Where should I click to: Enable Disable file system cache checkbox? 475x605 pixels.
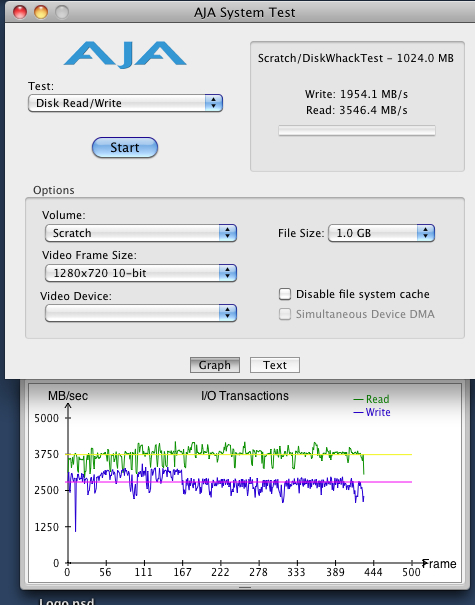click(x=285, y=294)
